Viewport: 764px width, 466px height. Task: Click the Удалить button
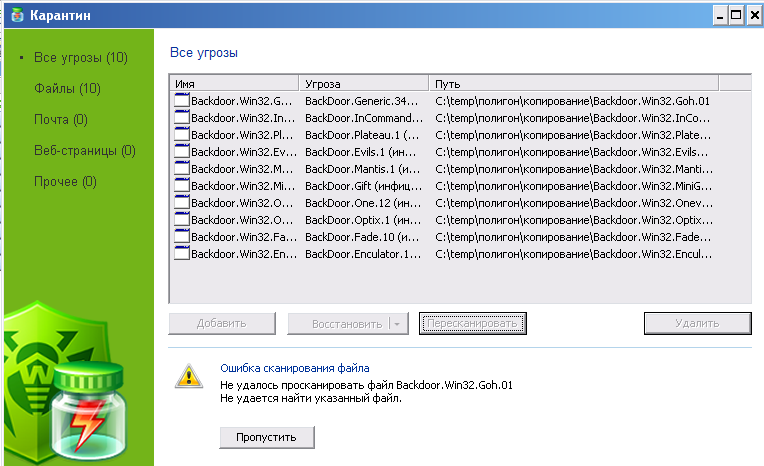click(696, 323)
